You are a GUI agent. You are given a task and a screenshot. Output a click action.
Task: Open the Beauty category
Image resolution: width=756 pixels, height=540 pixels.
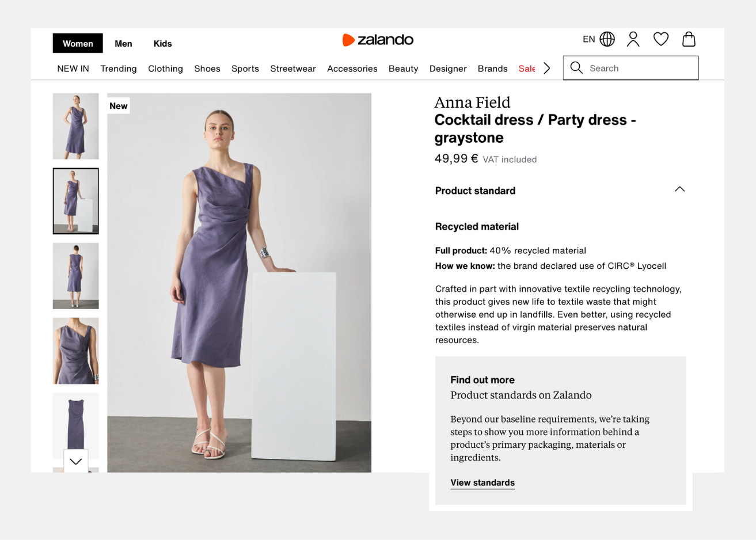pyautogui.click(x=403, y=69)
